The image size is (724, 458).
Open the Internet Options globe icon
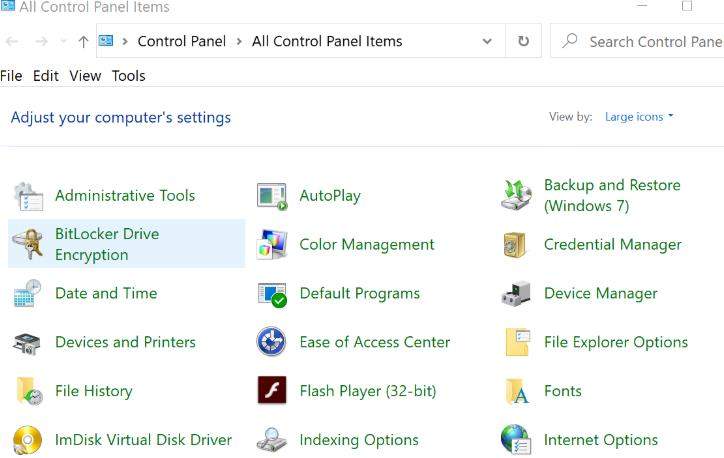click(x=516, y=440)
